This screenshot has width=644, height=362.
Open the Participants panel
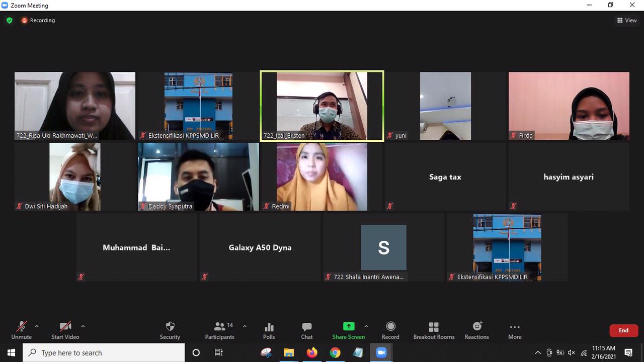point(220,330)
